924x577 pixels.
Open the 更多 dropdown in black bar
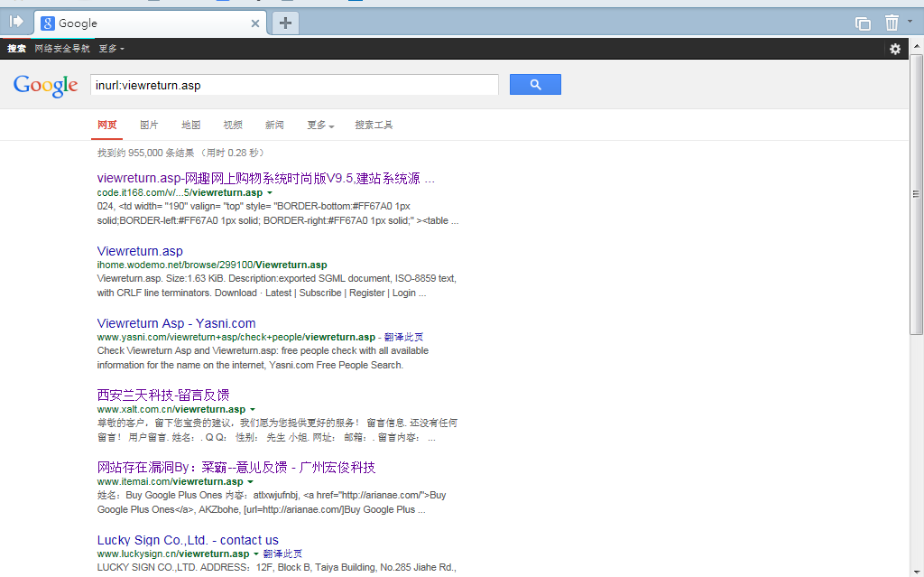coord(111,49)
